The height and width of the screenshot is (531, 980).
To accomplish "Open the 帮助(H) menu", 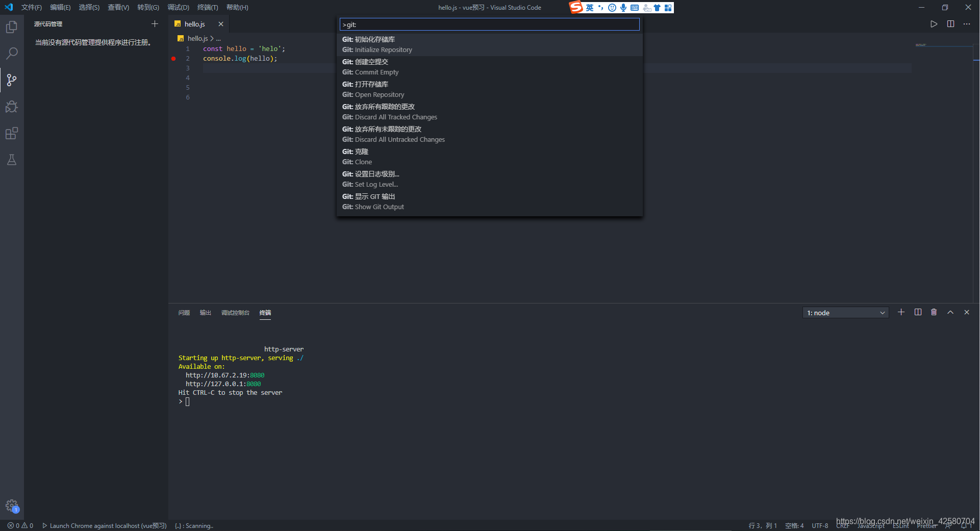I will pyautogui.click(x=237, y=7).
